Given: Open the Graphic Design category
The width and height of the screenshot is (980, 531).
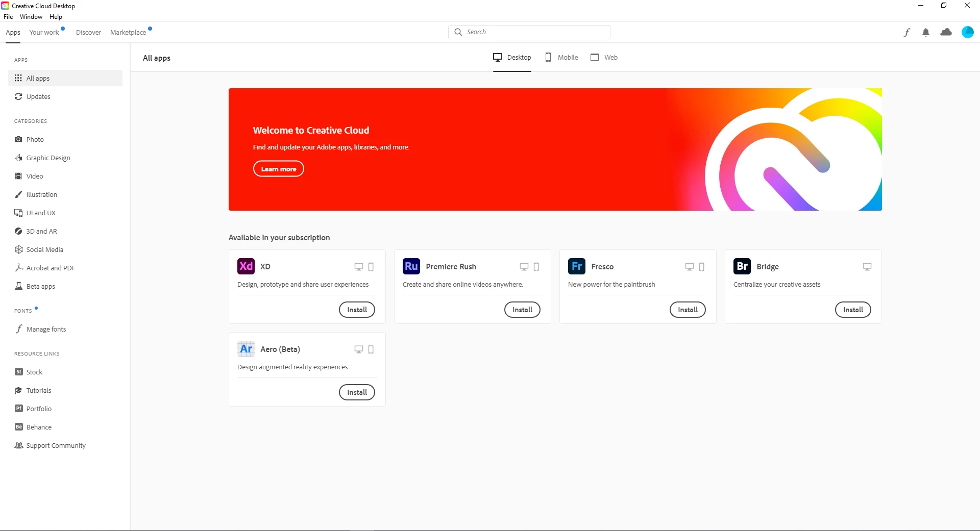Looking at the screenshot, I should 65,158.
